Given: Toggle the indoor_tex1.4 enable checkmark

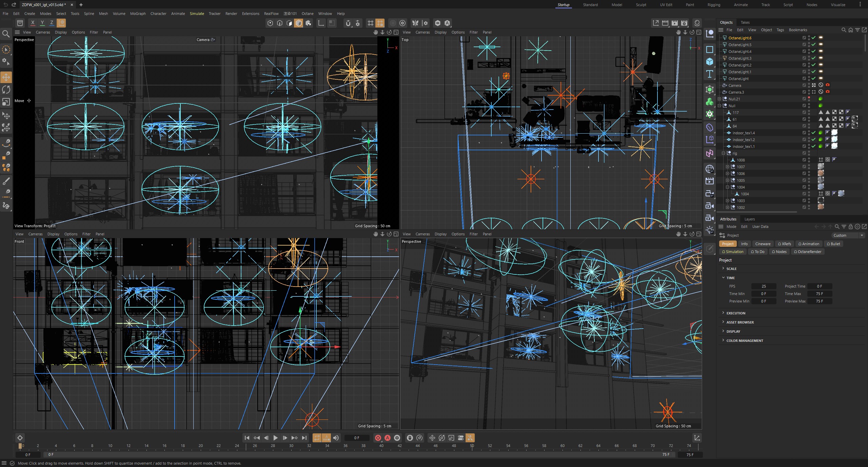Looking at the screenshot, I should coord(813,133).
